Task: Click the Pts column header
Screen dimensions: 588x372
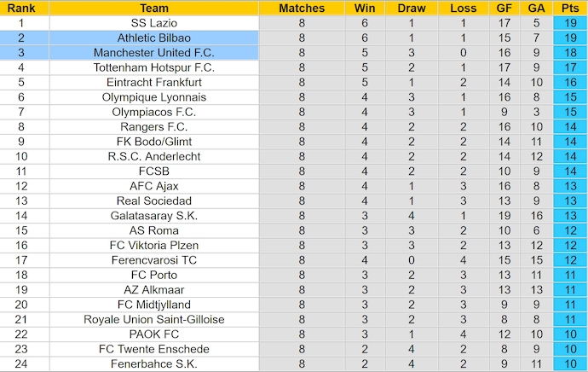Action: point(568,8)
